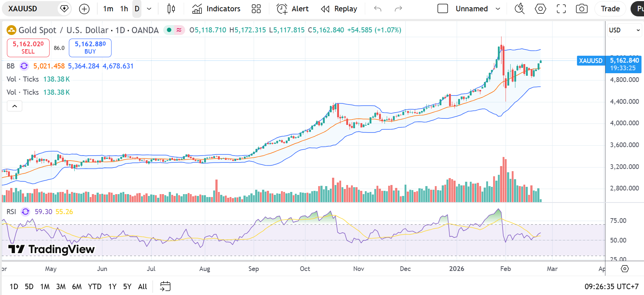Switch to the 1h timeframe
This screenshot has width=644, height=295.
(124, 9)
